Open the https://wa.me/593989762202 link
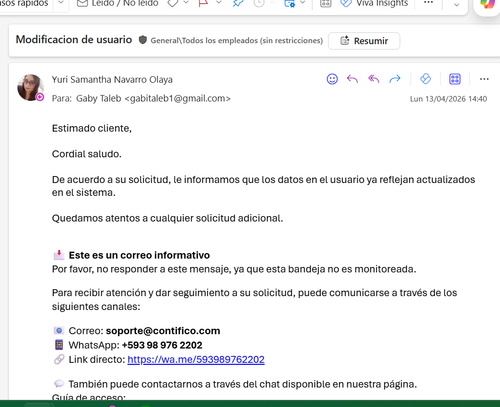The image size is (500, 407). [x=196, y=360]
